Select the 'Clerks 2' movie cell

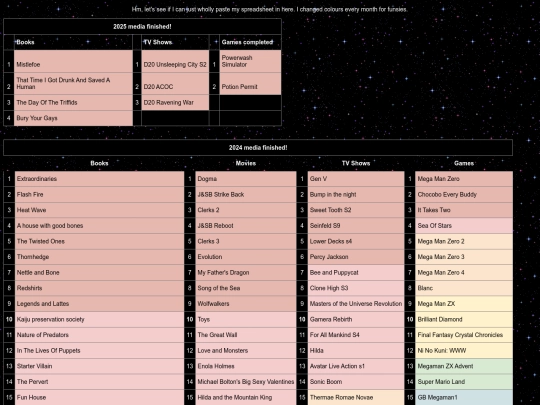click(x=246, y=210)
